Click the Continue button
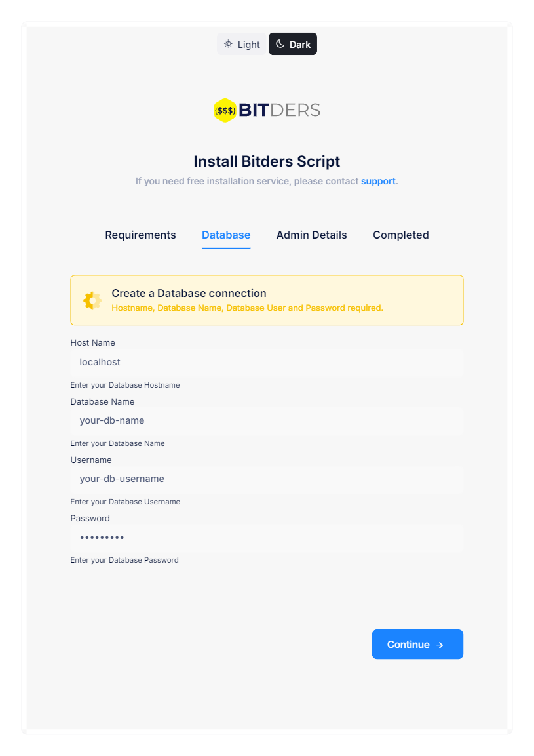The image size is (534, 756). 417,644
